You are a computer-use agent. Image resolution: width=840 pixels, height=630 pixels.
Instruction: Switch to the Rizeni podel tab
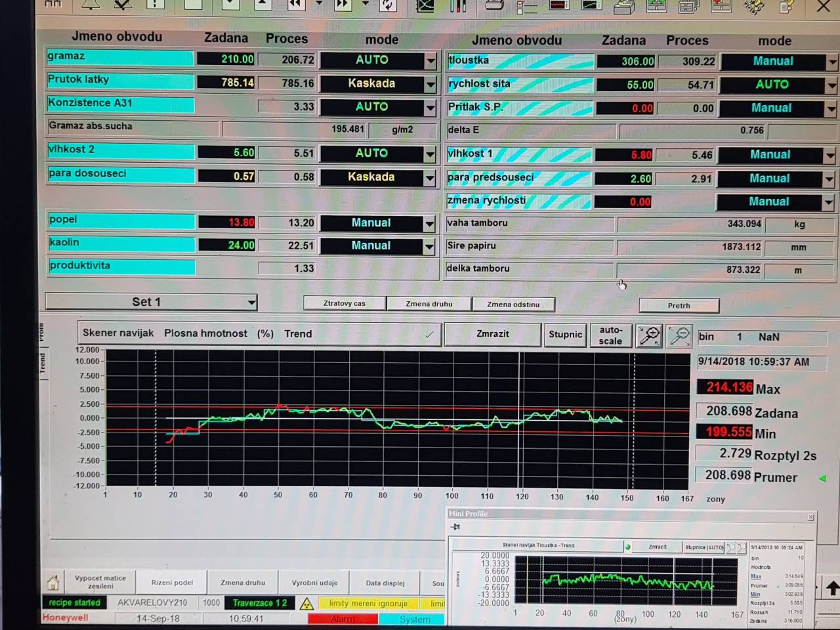pyautogui.click(x=172, y=583)
